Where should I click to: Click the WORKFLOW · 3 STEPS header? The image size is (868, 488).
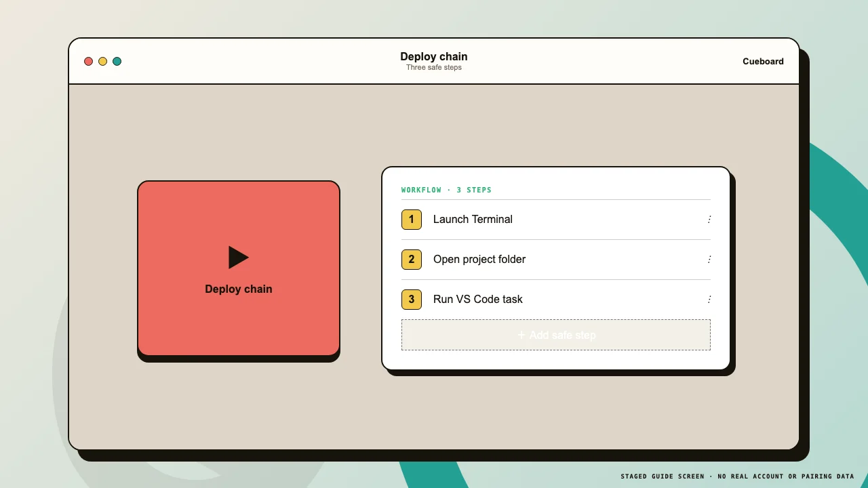coord(446,190)
